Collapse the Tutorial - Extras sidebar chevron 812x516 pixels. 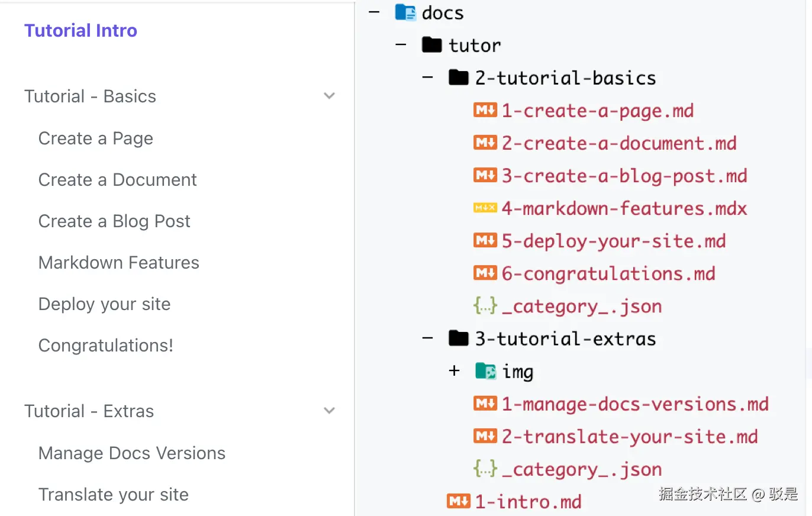pyautogui.click(x=330, y=411)
